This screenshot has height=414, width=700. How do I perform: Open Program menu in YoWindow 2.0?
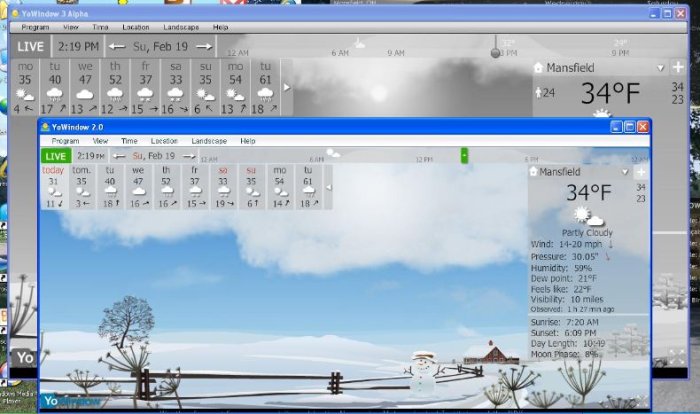(x=65, y=141)
